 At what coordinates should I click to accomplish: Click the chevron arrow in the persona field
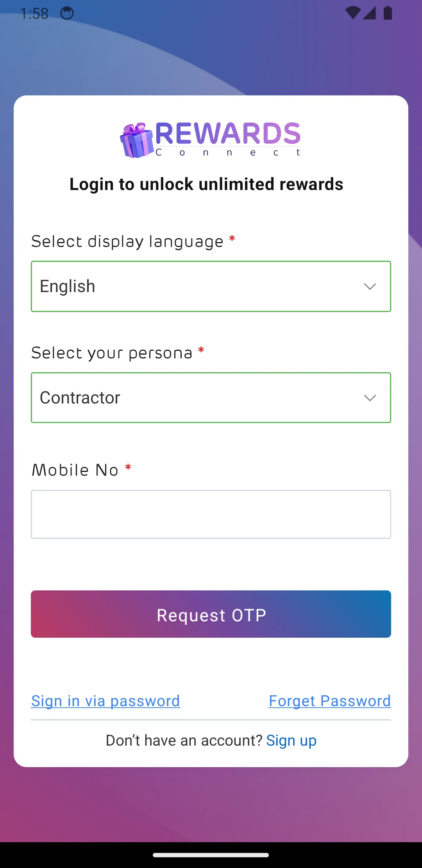[x=370, y=398]
